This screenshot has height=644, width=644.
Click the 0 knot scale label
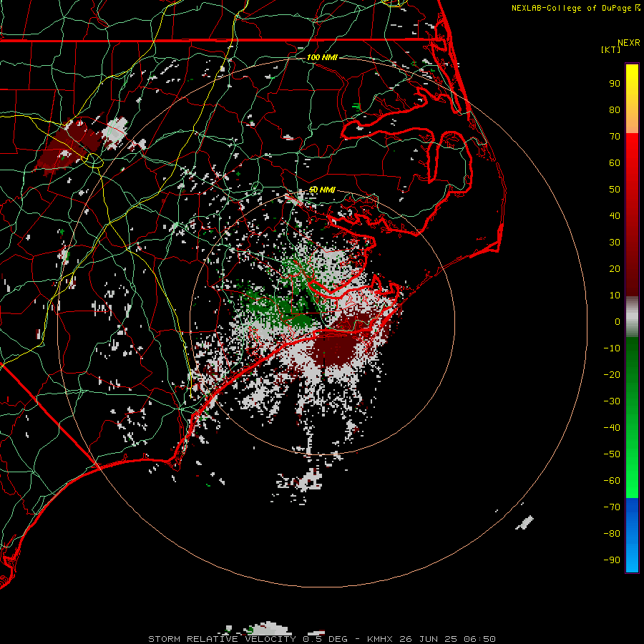pyautogui.click(x=618, y=321)
